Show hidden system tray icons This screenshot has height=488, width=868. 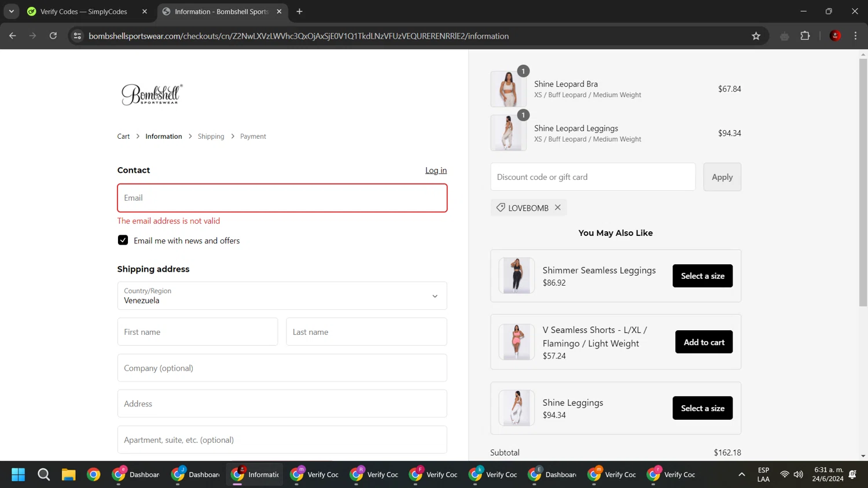click(741, 475)
